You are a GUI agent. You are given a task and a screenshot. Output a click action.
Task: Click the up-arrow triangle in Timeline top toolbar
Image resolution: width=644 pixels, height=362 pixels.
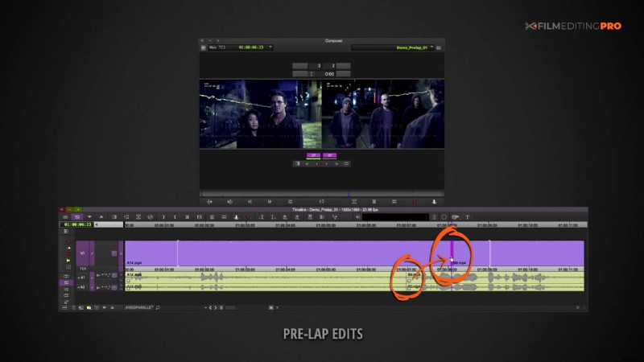click(x=101, y=217)
